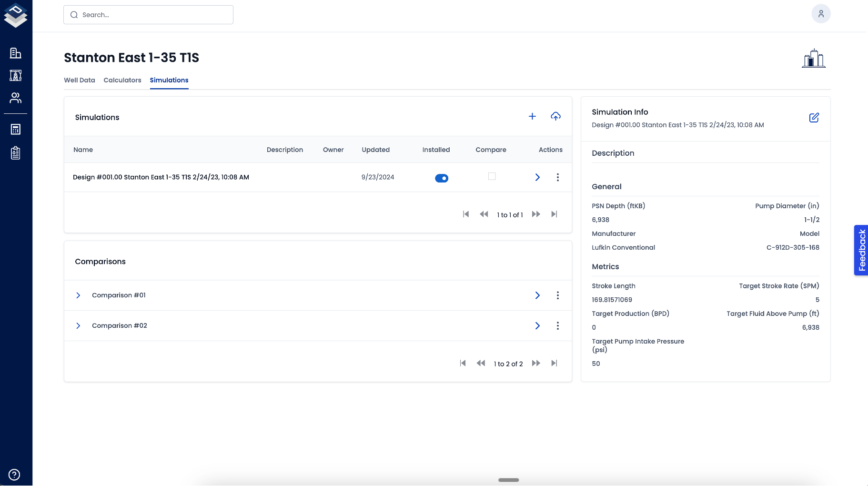868x486 pixels.
Task: Click the Feedback button
Action: pyautogui.click(x=861, y=250)
